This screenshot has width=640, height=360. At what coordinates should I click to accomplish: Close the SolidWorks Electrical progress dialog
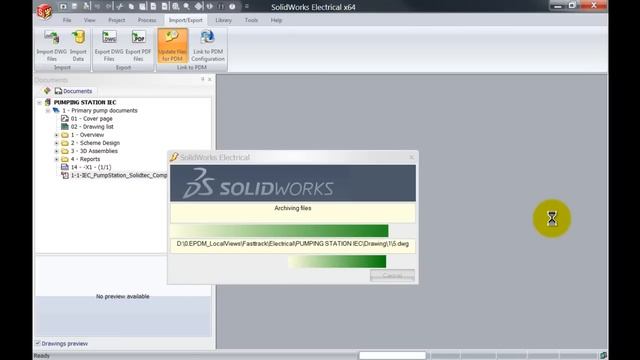(x=411, y=157)
